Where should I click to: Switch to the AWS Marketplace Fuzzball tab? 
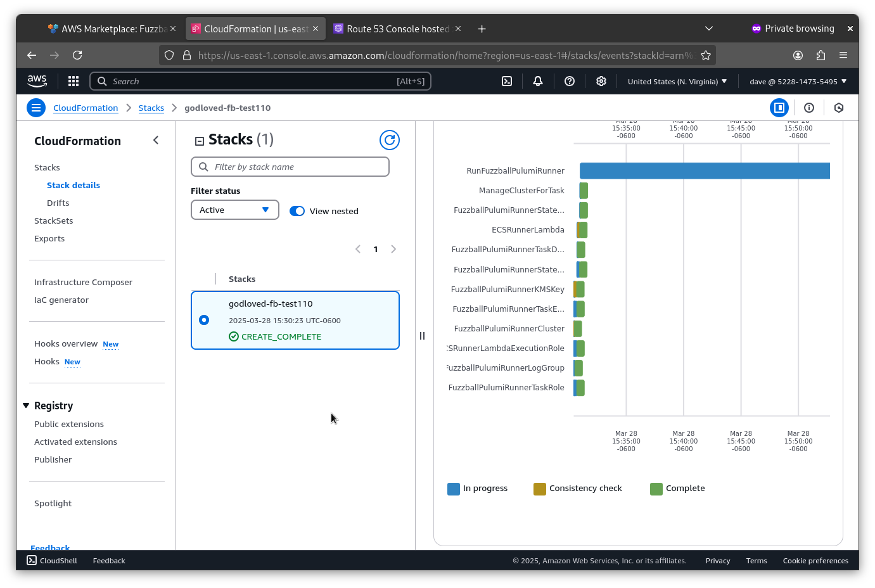click(x=108, y=29)
